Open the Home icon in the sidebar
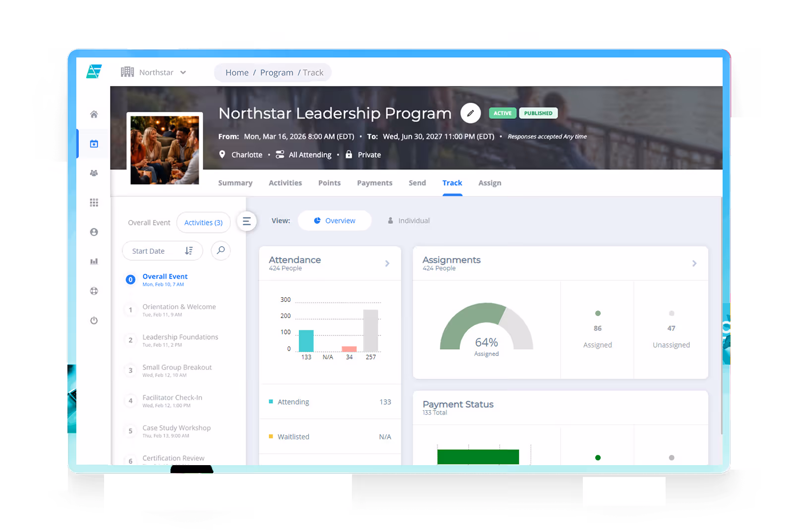The width and height of the screenshot is (793, 532). (x=94, y=114)
